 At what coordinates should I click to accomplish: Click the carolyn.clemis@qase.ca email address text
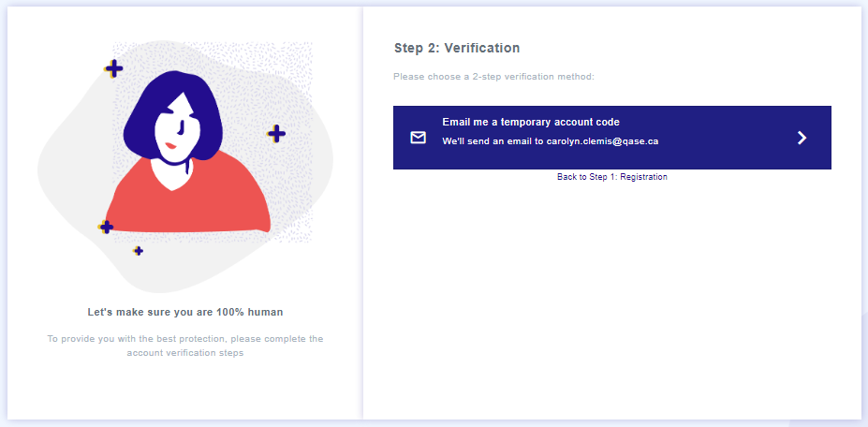(602, 141)
